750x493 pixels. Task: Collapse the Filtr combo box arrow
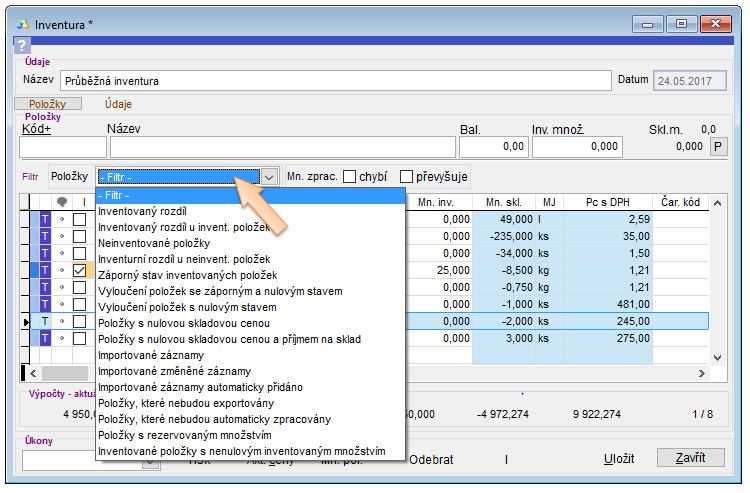pos(269,177)
